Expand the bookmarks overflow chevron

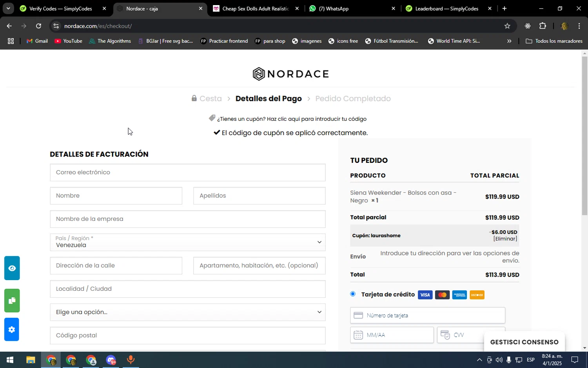click(509, 41)
